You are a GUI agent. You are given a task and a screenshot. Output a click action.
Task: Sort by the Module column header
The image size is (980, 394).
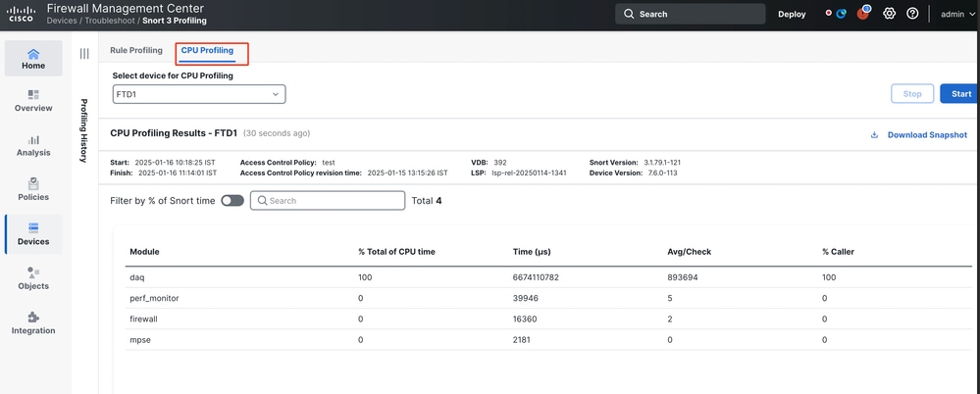pyautogui.click(x=144, y=252)
